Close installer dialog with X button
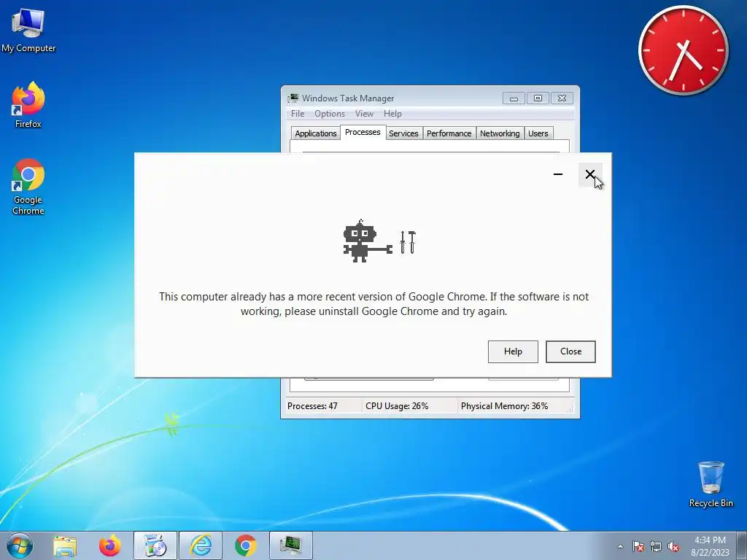Image resolution: width=747 pixels, height=560 pixels. pos(590,174)
